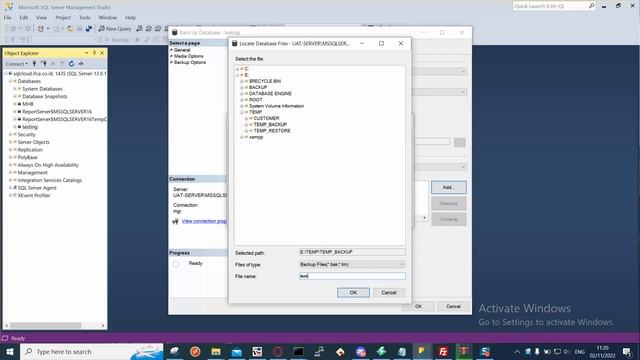The image size is (640, 360).
Task: Select SQL Server Agent in Object Explorer
Action: pos(37,188)
